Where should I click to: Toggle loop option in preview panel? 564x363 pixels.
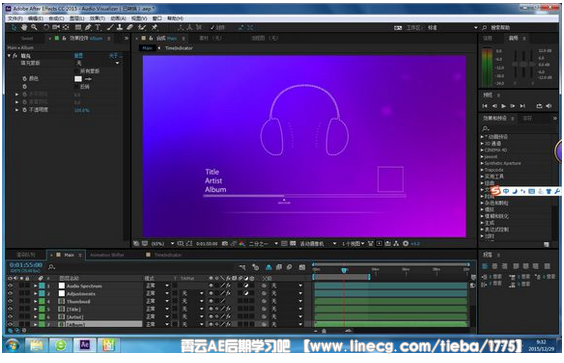pyautogui.click(x=539, y=106)
